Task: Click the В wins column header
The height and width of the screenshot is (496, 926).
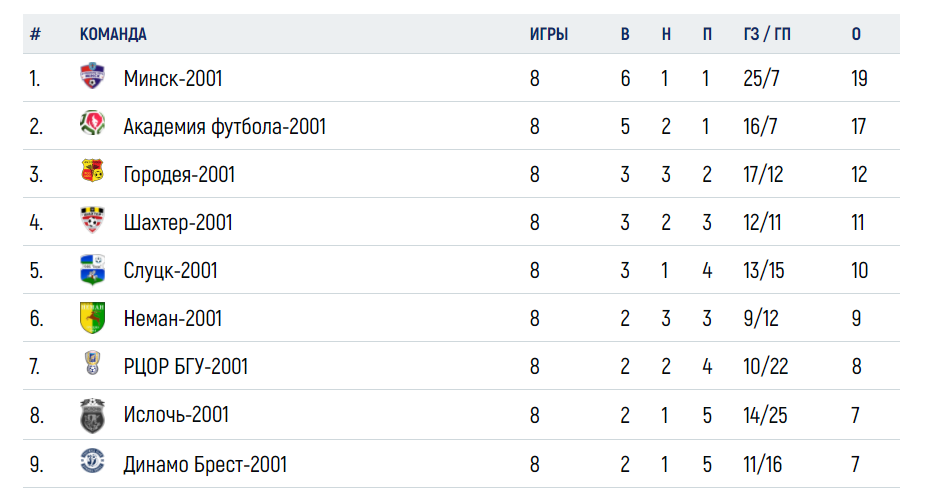Action: pos(625,34)
